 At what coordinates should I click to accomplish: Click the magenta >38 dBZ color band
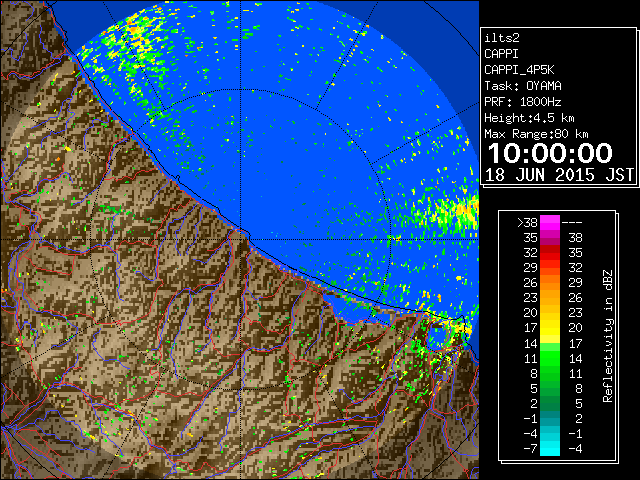tap(550, 223)
